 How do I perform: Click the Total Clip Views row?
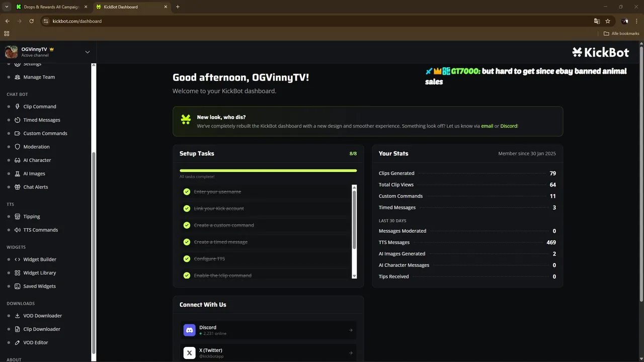pos(467,185)
